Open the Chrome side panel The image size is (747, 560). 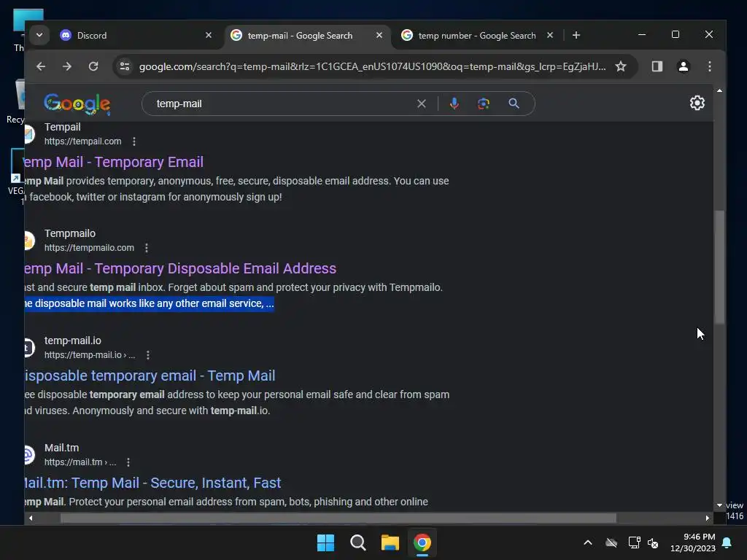pyautogui.click(x=657, y=66)
